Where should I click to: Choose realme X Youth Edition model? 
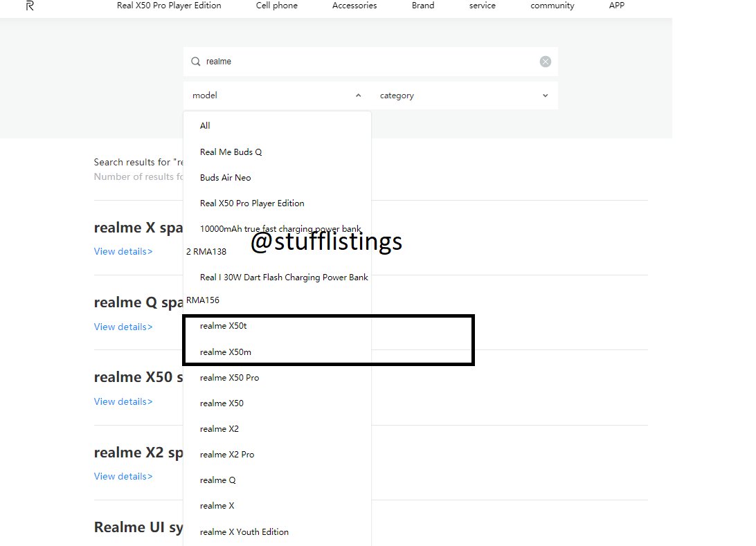[244, 532]
